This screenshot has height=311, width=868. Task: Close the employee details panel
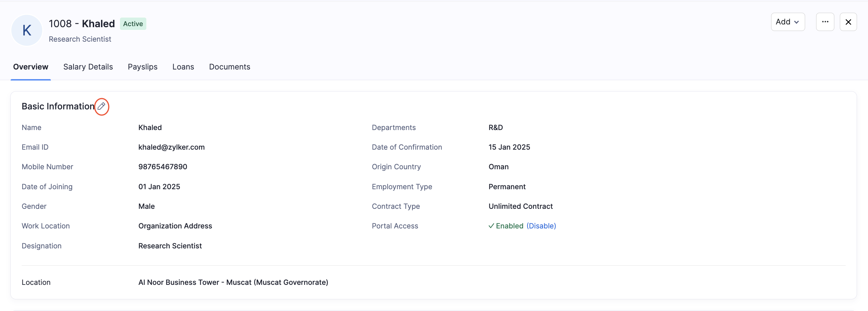coord(848,22)
